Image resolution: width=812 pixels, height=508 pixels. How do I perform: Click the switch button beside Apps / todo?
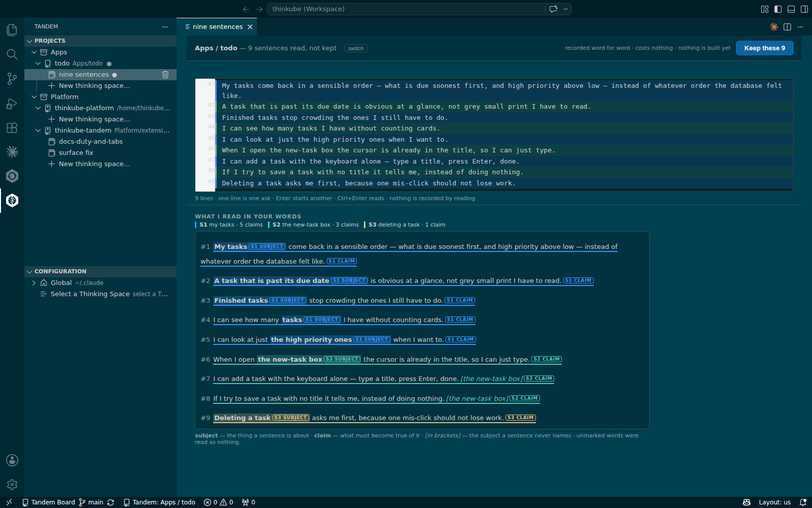(x=356, y=49)
